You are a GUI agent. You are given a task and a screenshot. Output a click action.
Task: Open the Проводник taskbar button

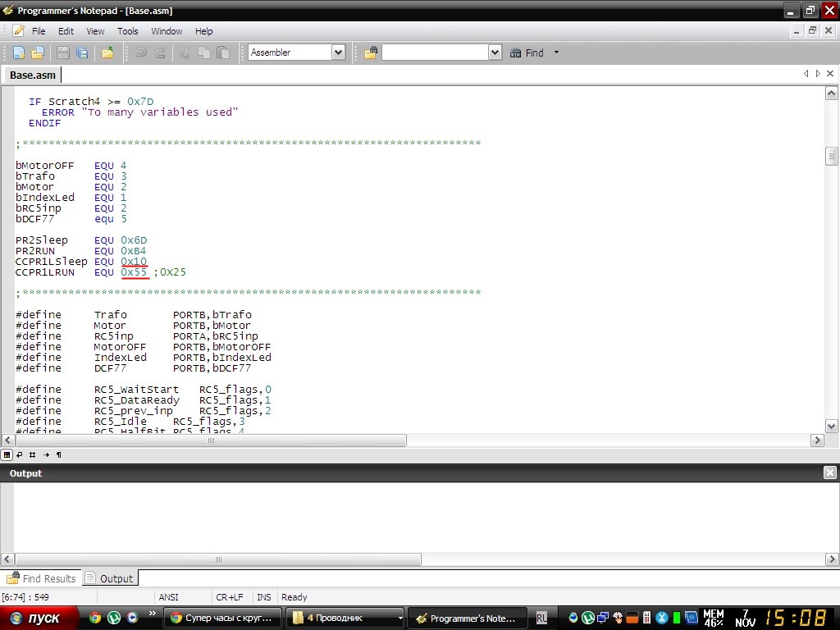345,619
